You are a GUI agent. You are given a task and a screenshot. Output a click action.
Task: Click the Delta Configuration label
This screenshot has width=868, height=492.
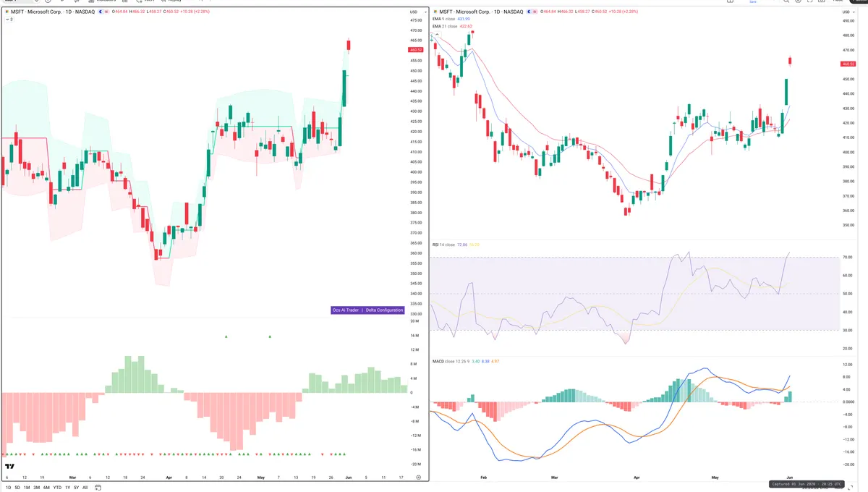pos(384,310)
